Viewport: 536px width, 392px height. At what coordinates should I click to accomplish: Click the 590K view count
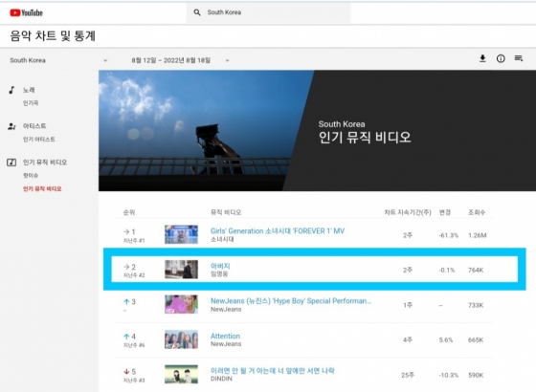pos(476,375)
